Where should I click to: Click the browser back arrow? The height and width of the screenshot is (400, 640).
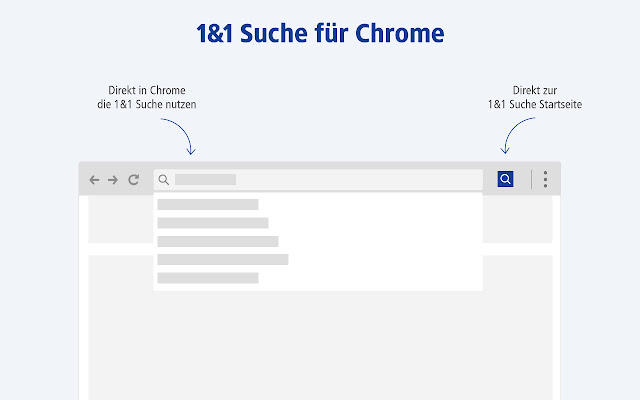[x=94, y=180]
